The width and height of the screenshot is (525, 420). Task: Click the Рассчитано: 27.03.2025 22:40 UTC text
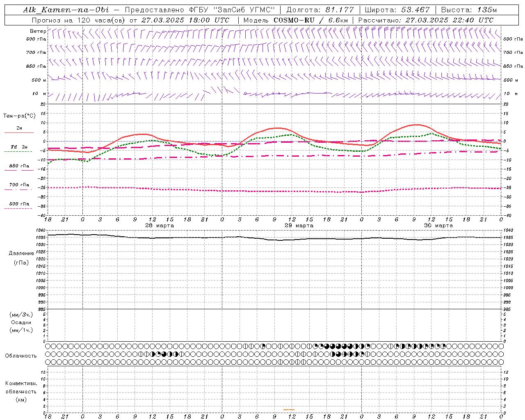pos(426,20)
